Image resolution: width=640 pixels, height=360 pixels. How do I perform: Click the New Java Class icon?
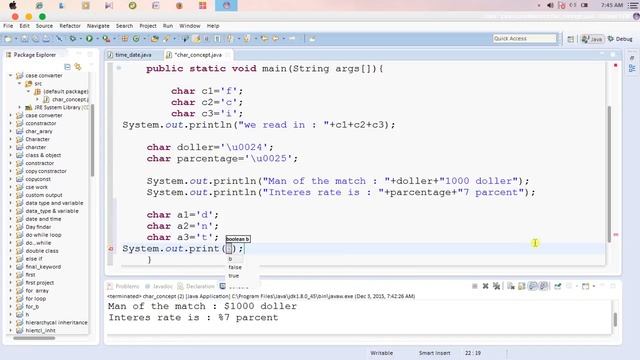136,38
